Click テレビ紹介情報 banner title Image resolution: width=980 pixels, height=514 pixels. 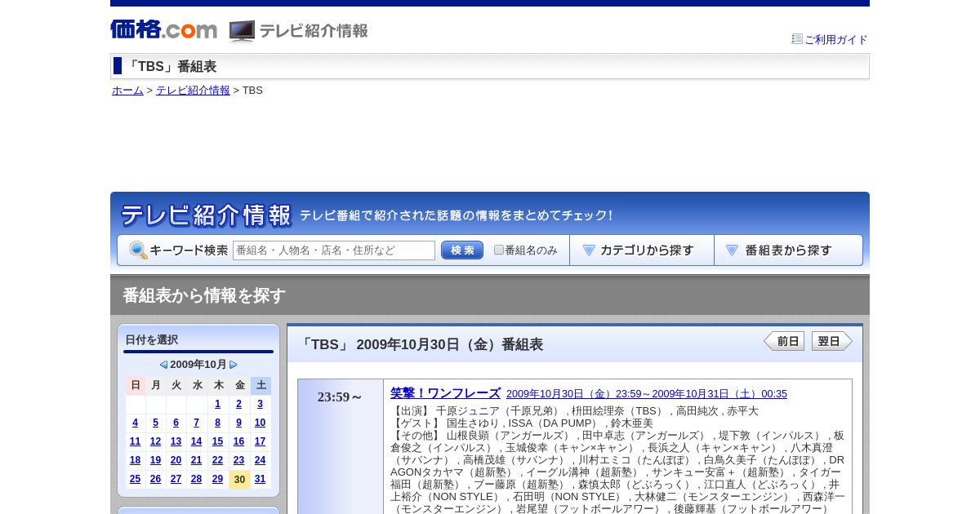[206, 215]
